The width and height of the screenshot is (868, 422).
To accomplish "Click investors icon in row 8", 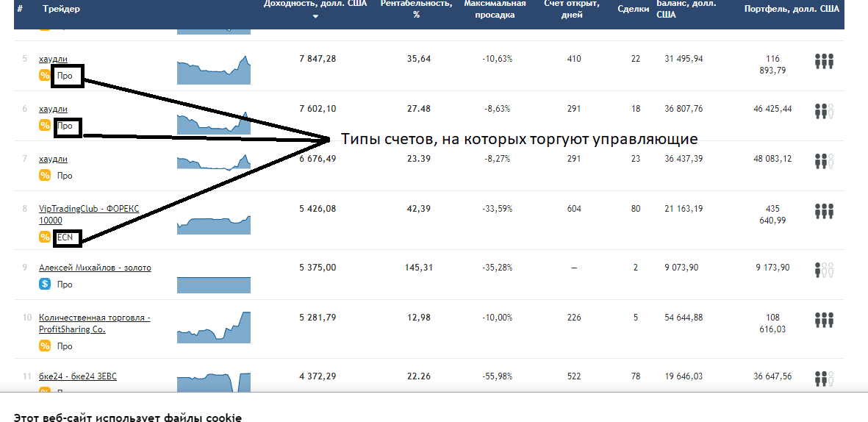I will [824, 211].
